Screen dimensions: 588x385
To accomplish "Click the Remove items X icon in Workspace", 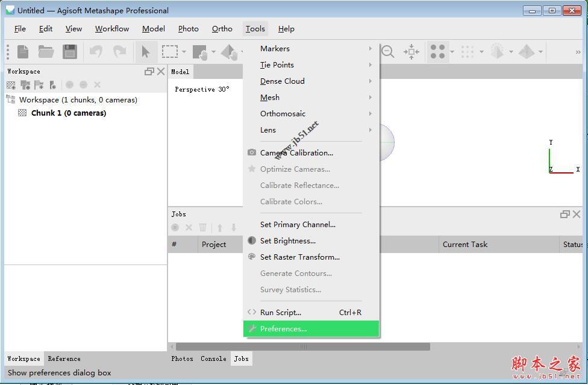I will coord(97,85).
